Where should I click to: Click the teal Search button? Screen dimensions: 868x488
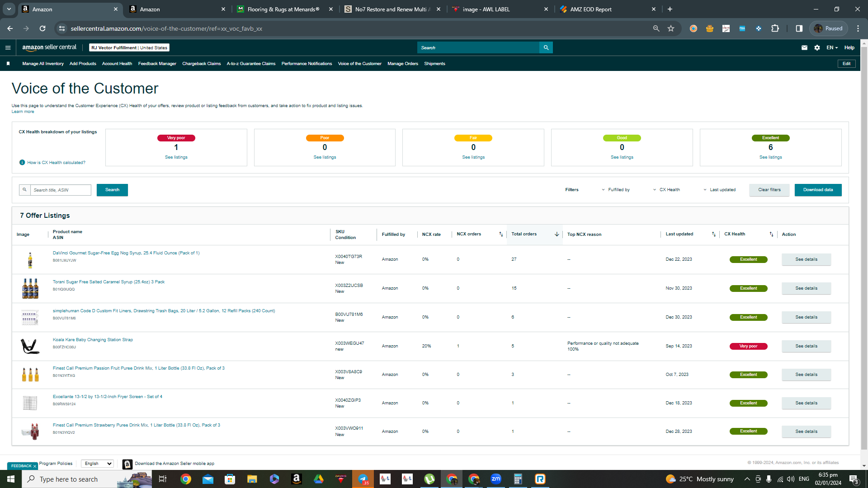click(x=112, y=190)
